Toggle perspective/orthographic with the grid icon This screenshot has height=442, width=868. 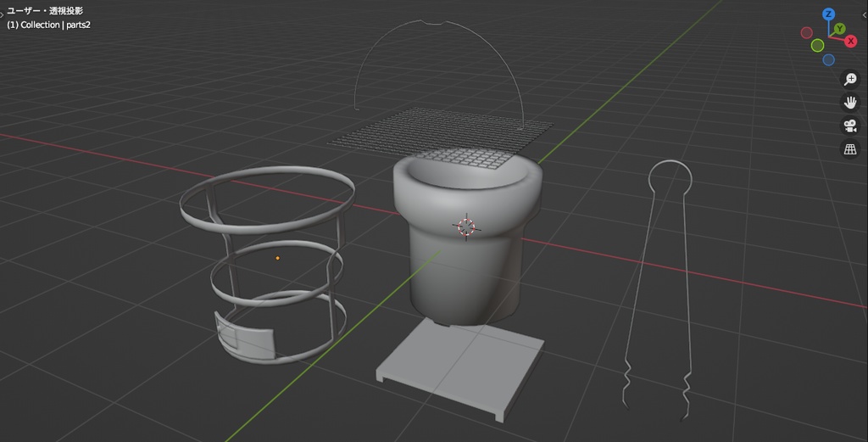click(850, 149)
